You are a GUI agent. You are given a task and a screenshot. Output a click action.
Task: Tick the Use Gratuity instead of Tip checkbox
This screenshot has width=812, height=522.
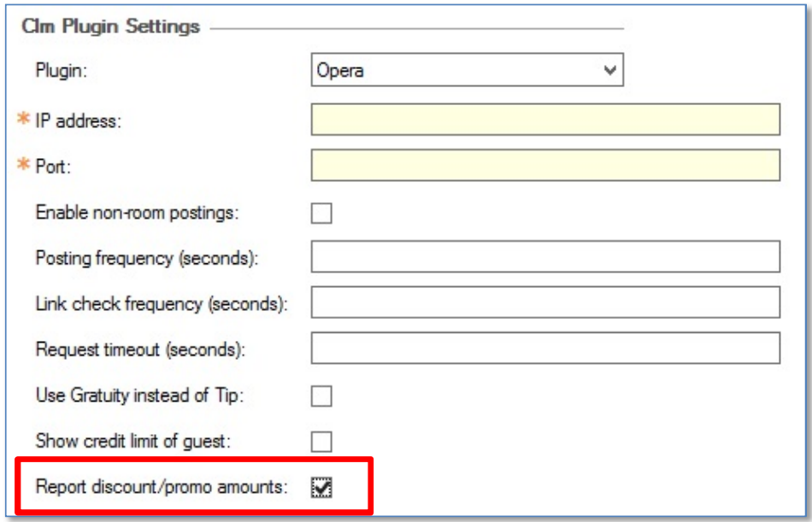pyautogui.click(x=321, y=396)
